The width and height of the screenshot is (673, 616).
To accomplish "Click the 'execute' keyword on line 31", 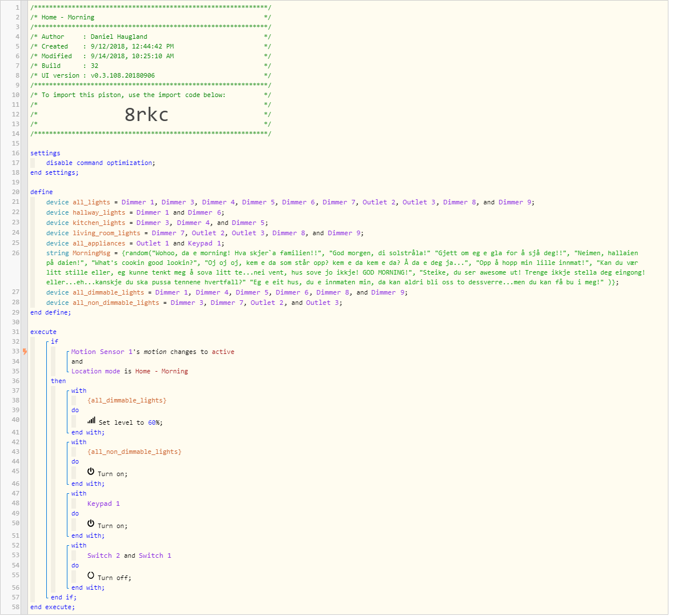I will point(43,332).
